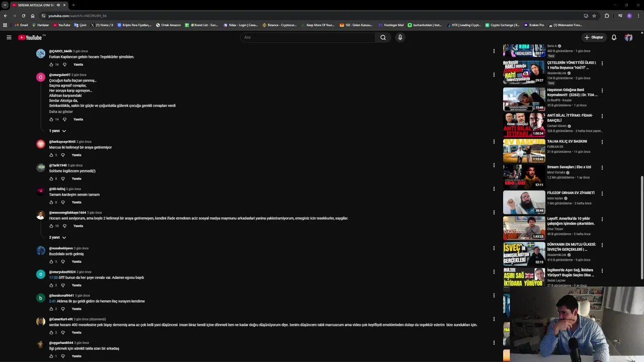Open options menu for @berkaycayr3043 comment

pyautogui.click(x=494, y=141)
